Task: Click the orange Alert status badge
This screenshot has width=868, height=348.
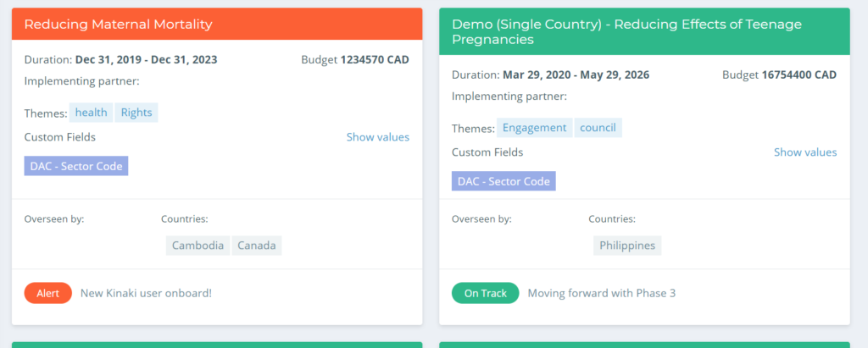Action: tap(48, 293)
